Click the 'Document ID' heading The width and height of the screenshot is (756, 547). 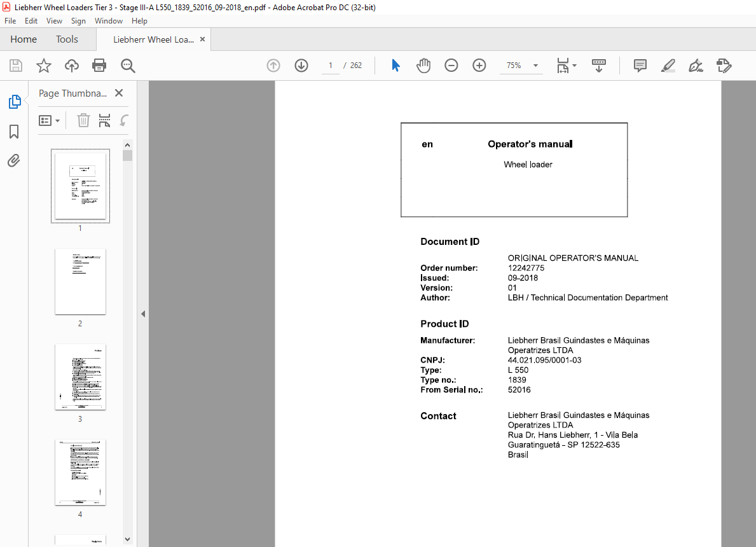pyautogui.click(x=450, y=242)
